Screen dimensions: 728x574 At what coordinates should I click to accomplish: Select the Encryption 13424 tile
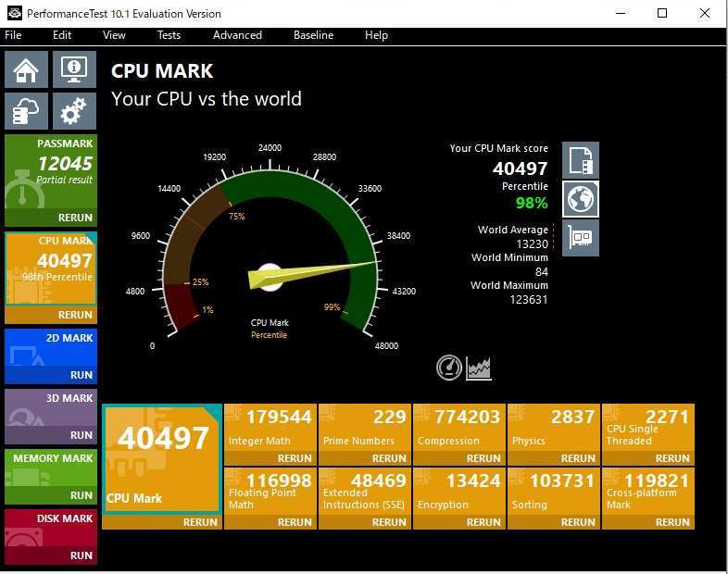459,492
